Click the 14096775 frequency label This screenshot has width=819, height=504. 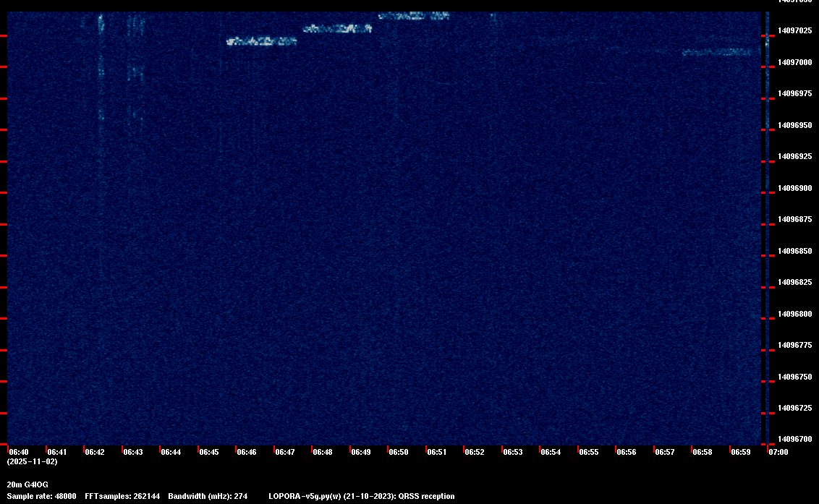pyautogui.click(x=795, y=345)
